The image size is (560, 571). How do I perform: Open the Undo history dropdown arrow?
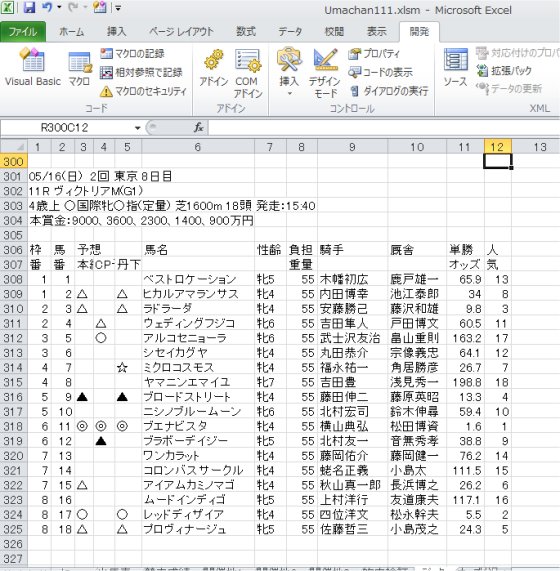(x=59, y=7)
